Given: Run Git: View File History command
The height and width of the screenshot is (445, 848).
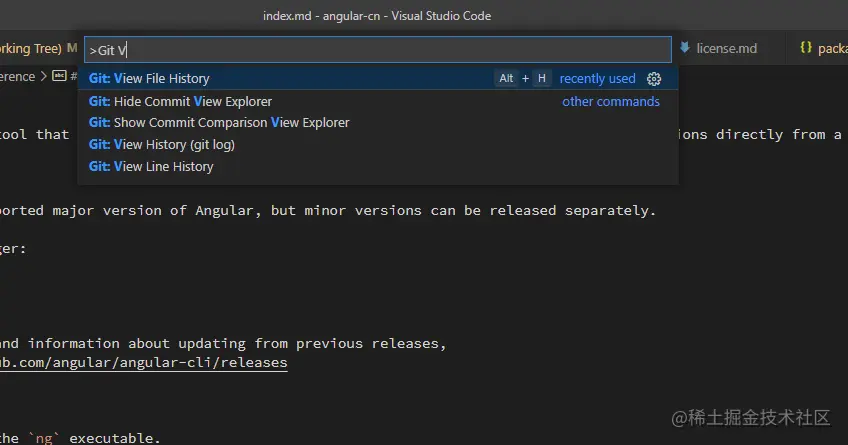Looking at the screenshot, I should pos(377,78).
